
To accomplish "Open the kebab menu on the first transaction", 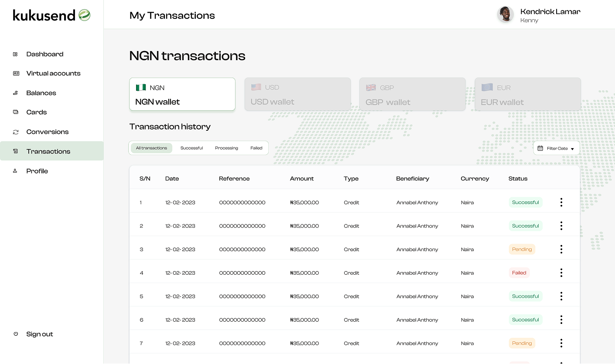I will pyautogui.click(x=561, y=202).
